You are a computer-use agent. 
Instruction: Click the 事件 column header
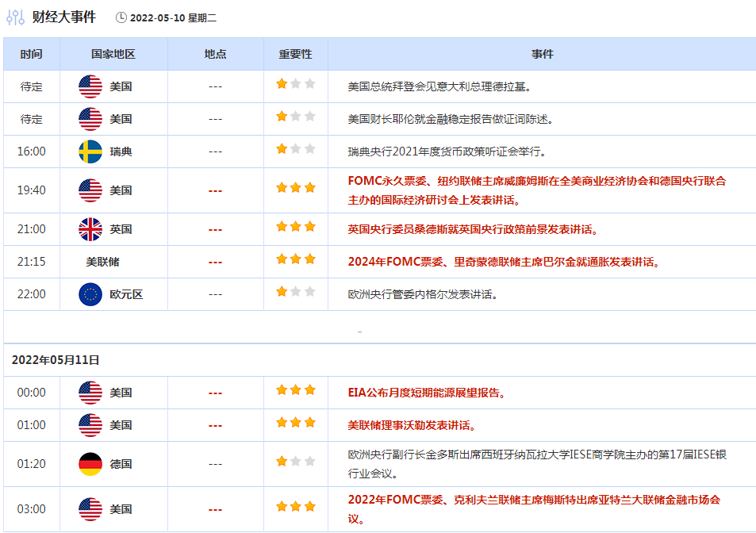point(542,54)
